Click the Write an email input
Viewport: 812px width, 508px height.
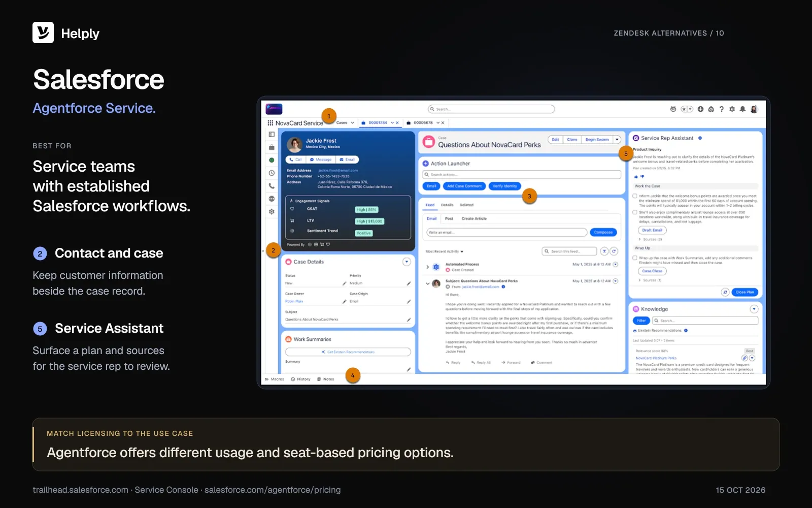click(x=507, y=232)
